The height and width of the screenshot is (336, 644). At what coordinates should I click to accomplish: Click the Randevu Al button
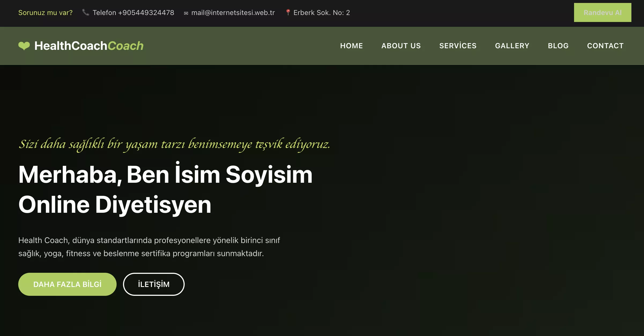point(602,13)
